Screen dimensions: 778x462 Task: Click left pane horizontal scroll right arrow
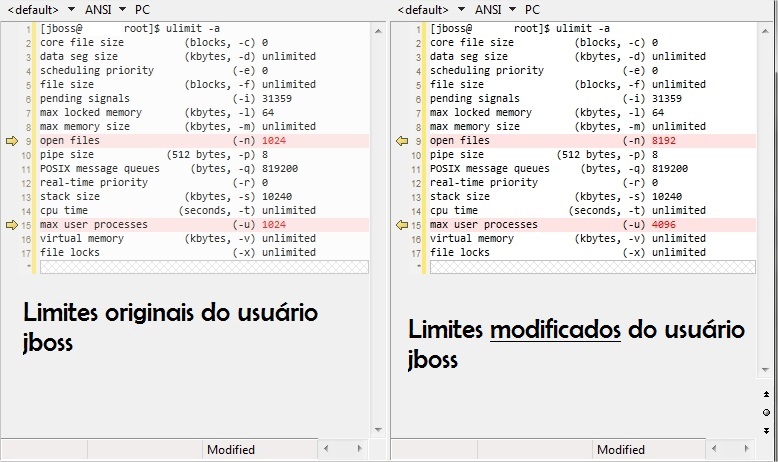tap(360, 449)
